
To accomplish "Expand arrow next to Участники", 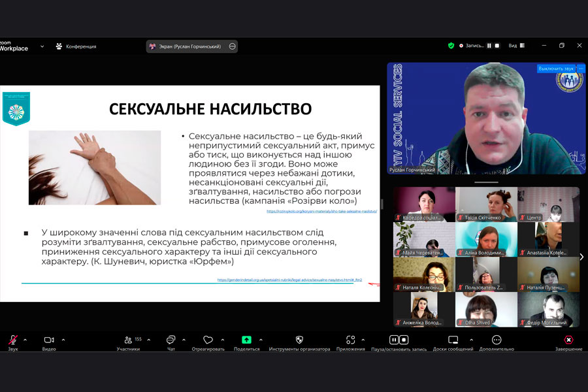I will pos(149,340).
